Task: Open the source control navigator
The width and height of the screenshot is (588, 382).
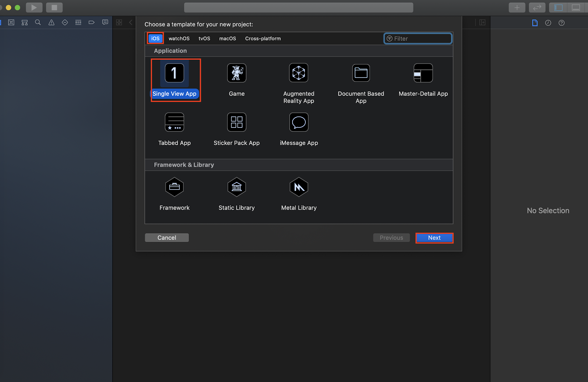Action: (11, 22)
